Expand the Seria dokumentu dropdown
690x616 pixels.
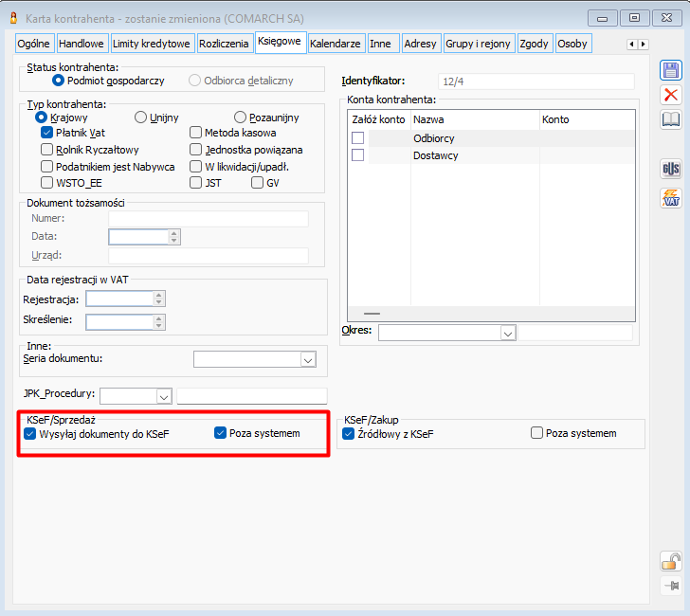307,359
